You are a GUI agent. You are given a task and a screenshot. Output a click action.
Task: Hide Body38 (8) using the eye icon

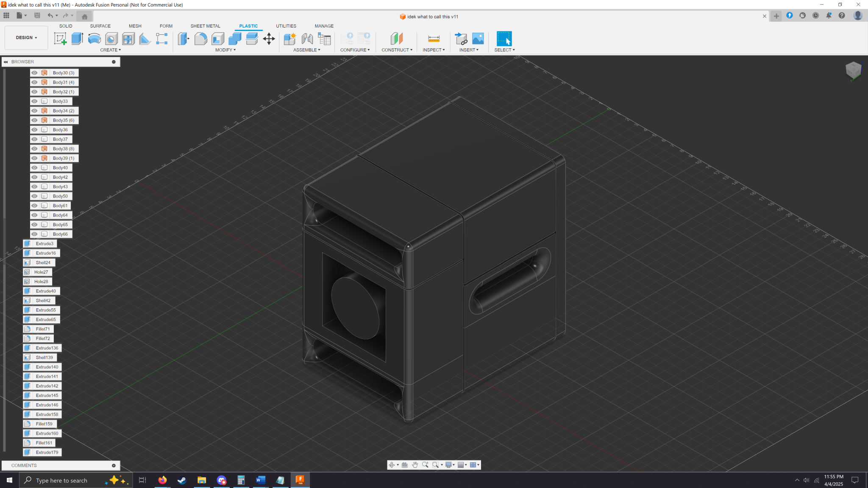(x=35, y=149)
